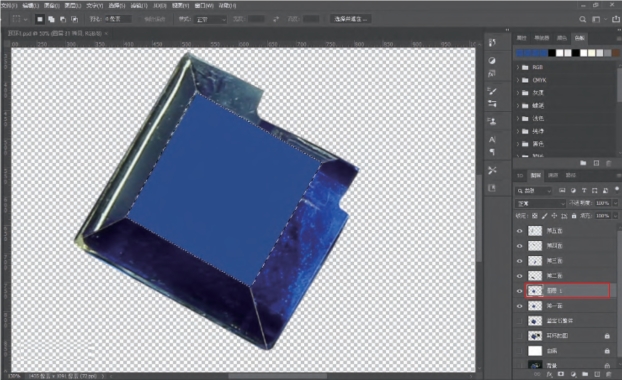The width and height of the screenshot is (622, 380).
Task: Open the Brush Settings collapsed panel icon
Action: click(x=492, y=104)
